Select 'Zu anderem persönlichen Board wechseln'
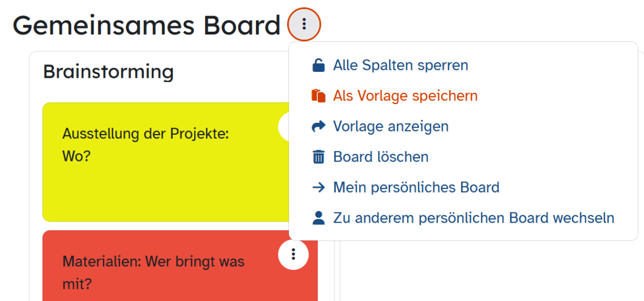The image size is (644, 301). [473, 218]
